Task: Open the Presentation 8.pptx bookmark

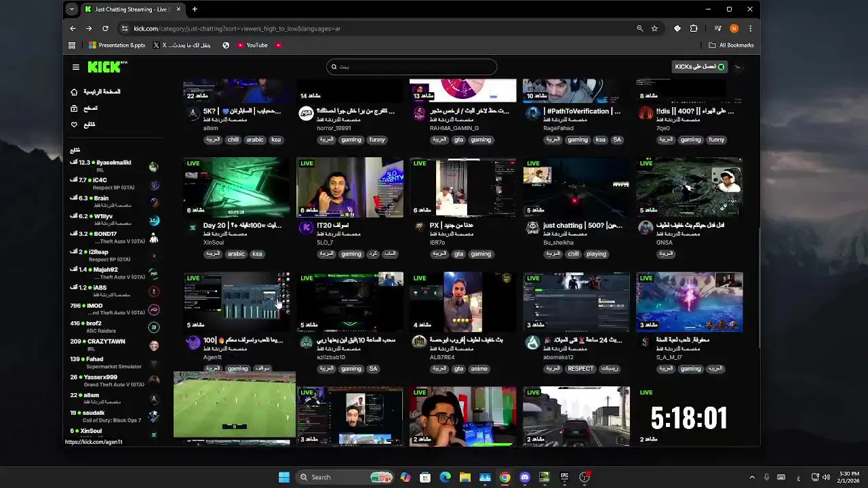Action: 117,45
